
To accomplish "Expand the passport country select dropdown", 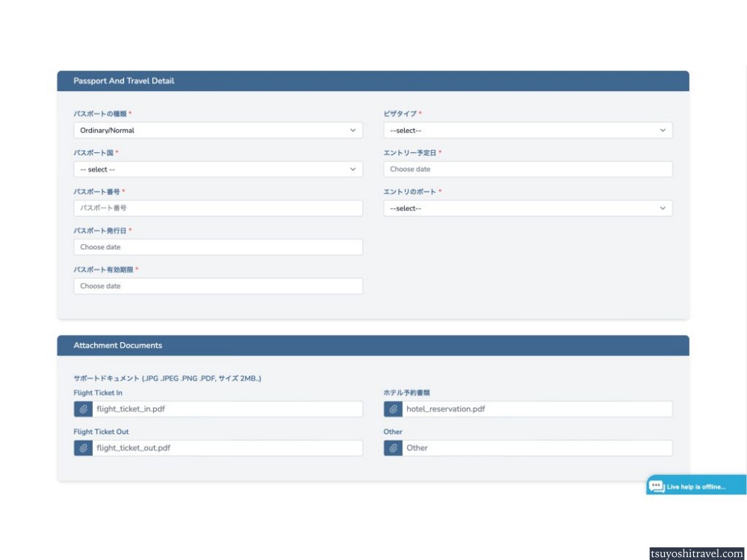I will (217, 169).
